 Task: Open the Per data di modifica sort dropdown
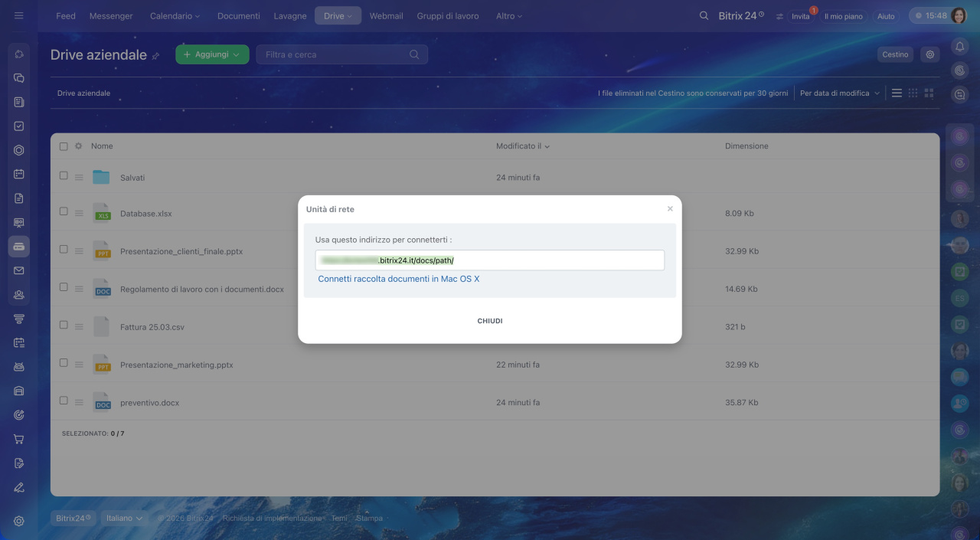(x=839, y=93)
